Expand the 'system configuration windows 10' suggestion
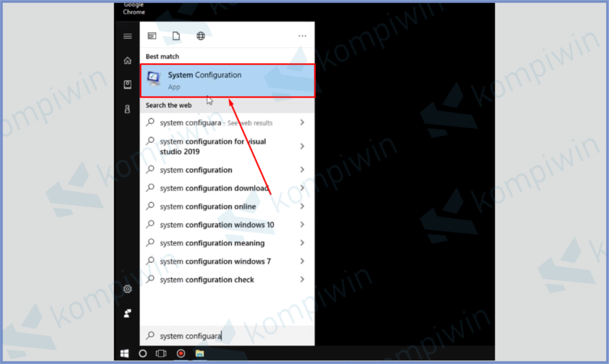The width and height of the screenshot is (609, 364). 303,225
